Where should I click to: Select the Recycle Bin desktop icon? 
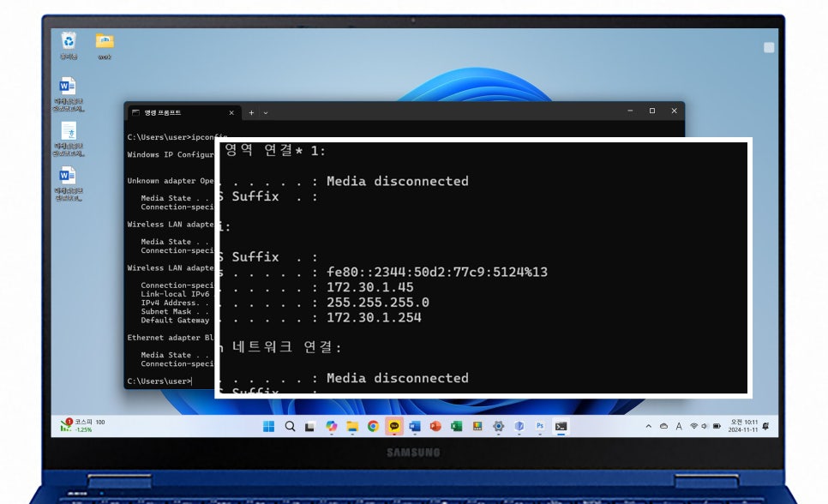[69, 45]
